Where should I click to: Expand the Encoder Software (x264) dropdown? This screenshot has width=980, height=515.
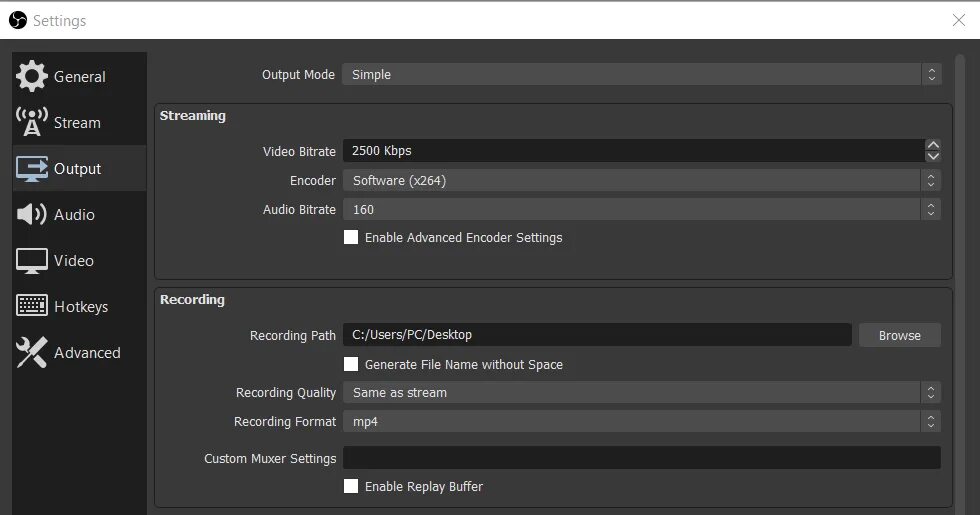pyautogui.click(x=642, y=181)
